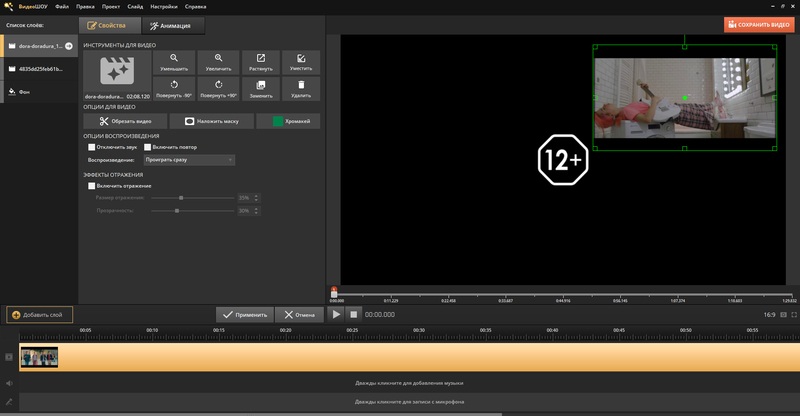Toggle the Включить повтор checkbox

pyautogui.click(x=148, y=147)
